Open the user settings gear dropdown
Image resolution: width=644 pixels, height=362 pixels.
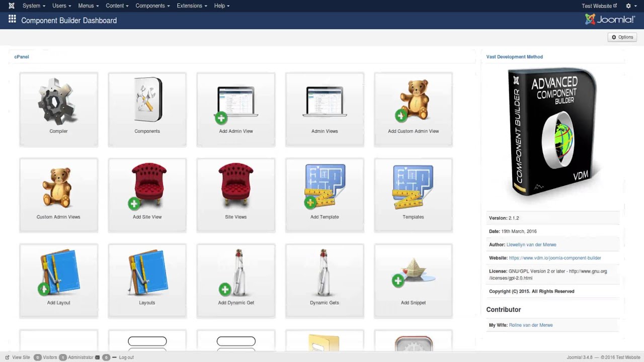[x=630, y=6]
